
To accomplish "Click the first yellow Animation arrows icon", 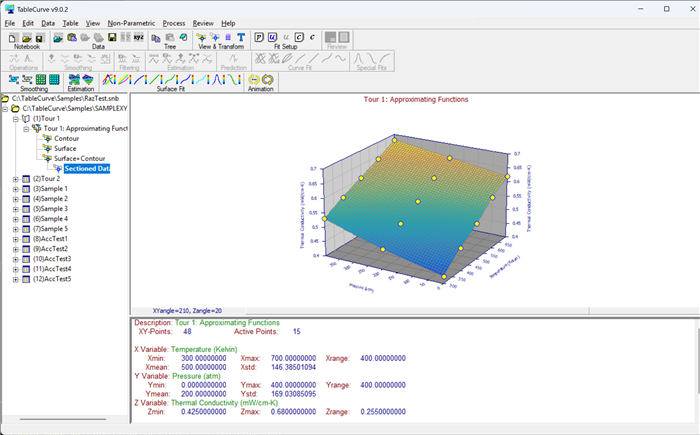I will 254,79.
